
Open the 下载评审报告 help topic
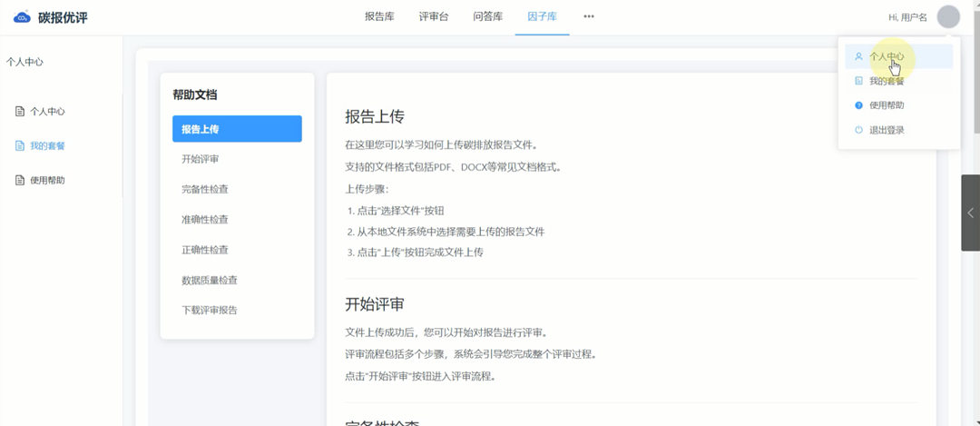point(210,310)
